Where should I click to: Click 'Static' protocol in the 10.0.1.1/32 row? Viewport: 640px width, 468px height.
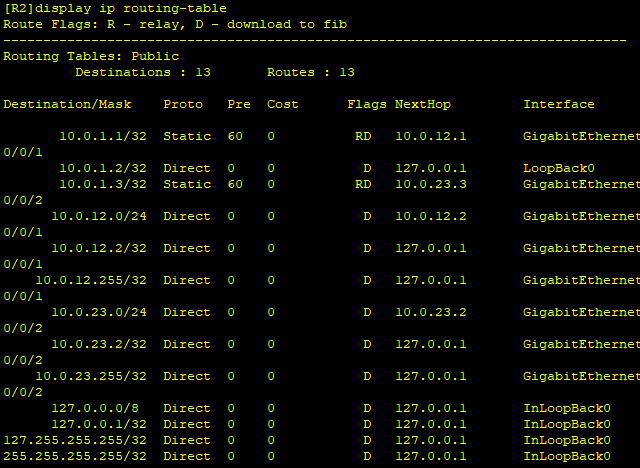(x=187, y=136)
